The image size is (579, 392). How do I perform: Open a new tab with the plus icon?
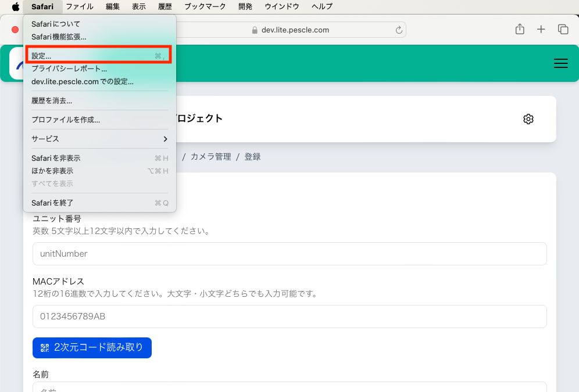pyautogui.click(x=541, y=28)
